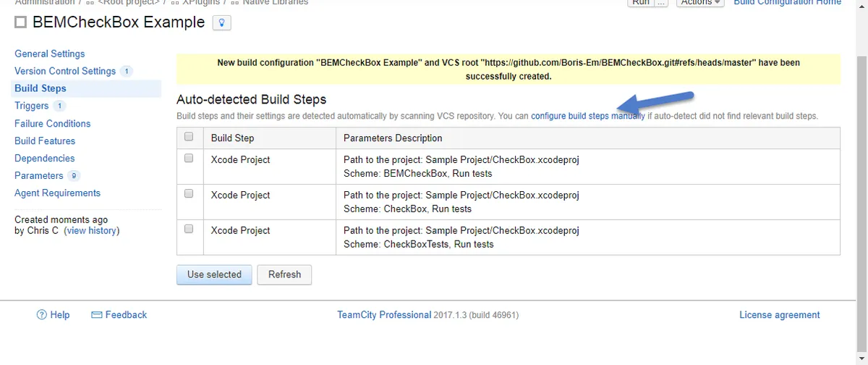Viewport: 868px width, 365px height.
Task: Click the Auto-detected Build Steps heading
Action: pyautogui.click(x=251, y=99)
